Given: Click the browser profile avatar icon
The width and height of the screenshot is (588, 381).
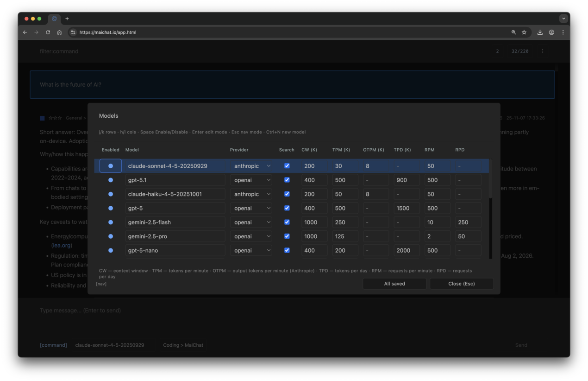Looking at the screenshot, I should tap(551, 32).
